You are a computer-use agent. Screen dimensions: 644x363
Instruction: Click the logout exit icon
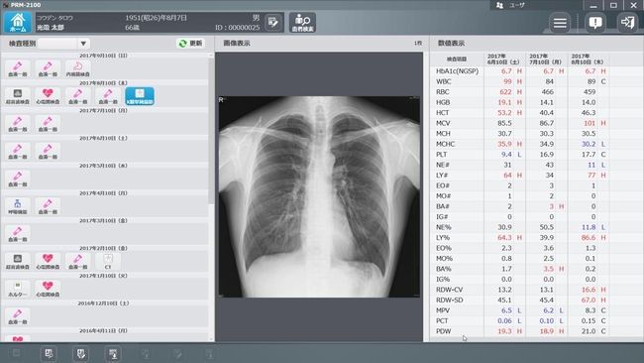[x=627, y=23]
